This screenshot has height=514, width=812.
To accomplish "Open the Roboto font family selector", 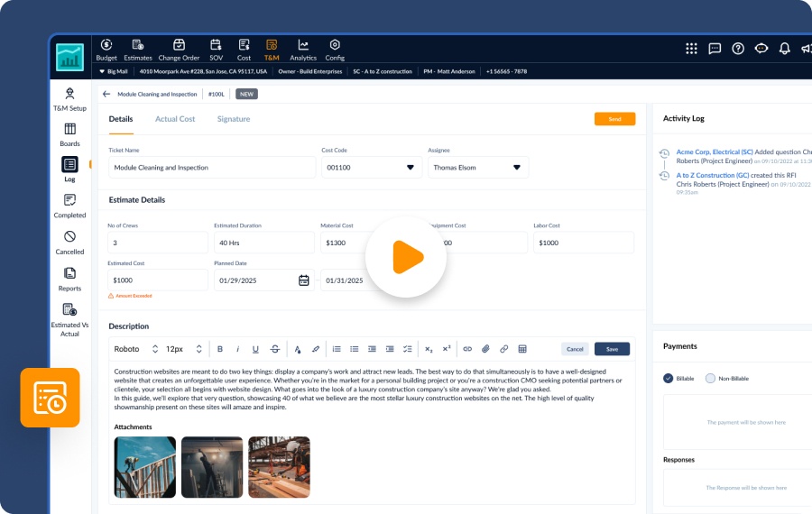I will [135, 349].
